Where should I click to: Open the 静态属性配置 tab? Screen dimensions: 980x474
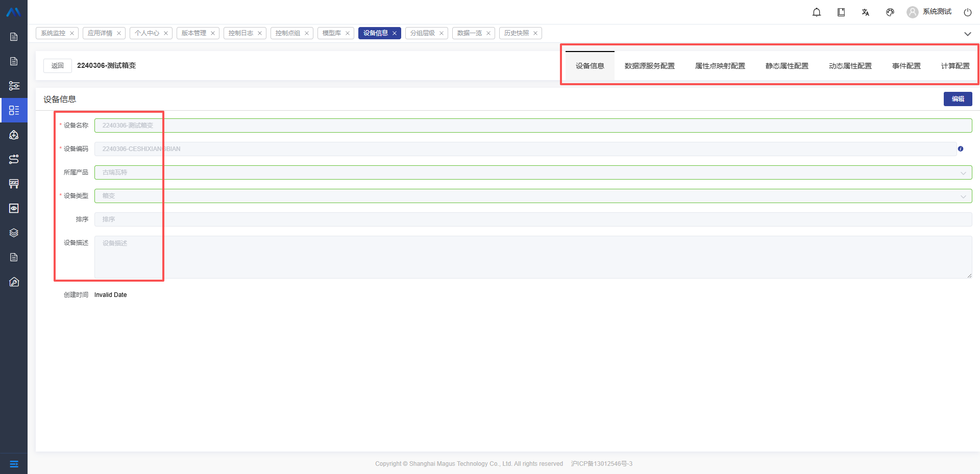[x=787, y=66]
